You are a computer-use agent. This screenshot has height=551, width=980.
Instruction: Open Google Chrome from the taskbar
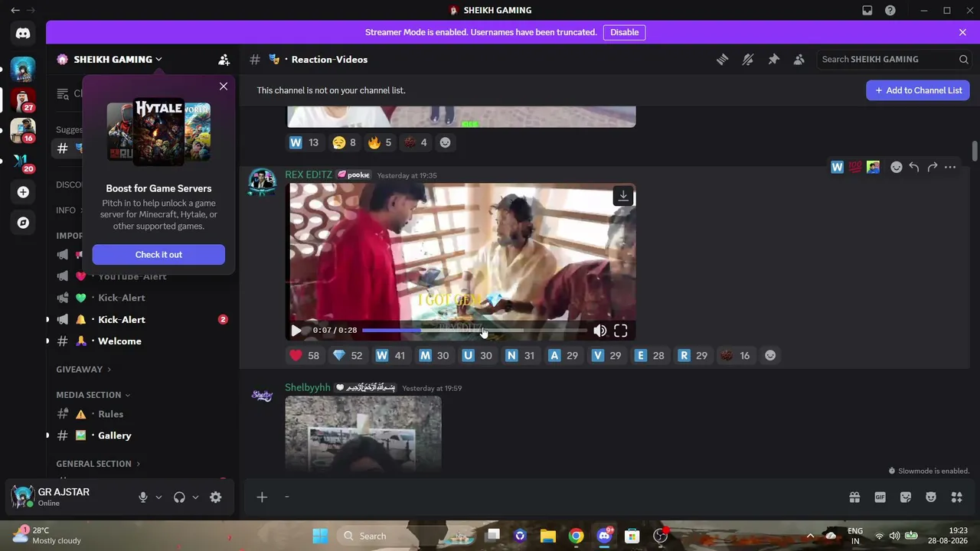pyautogui.click(x=577, y=536)
